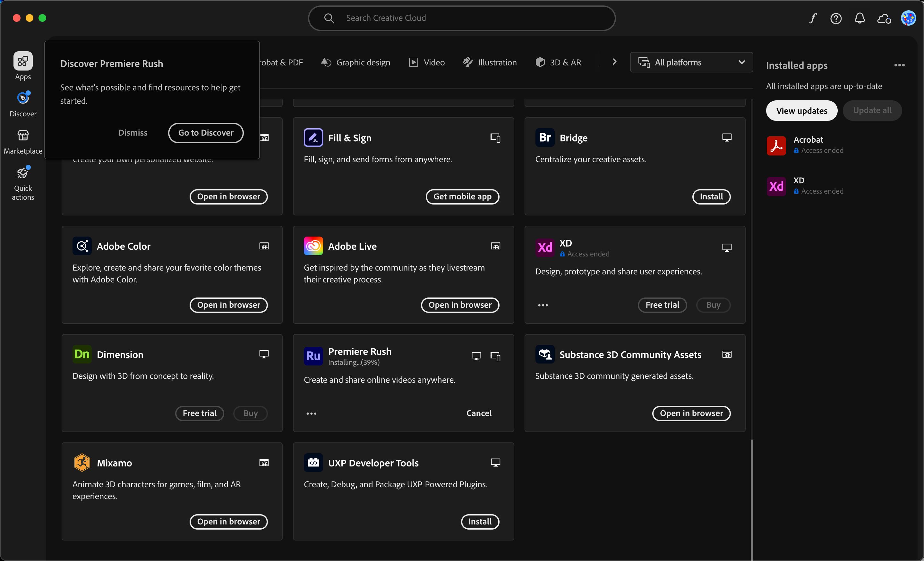Click the desktop platform icon on Premiere Rush card

coord(476,356)
